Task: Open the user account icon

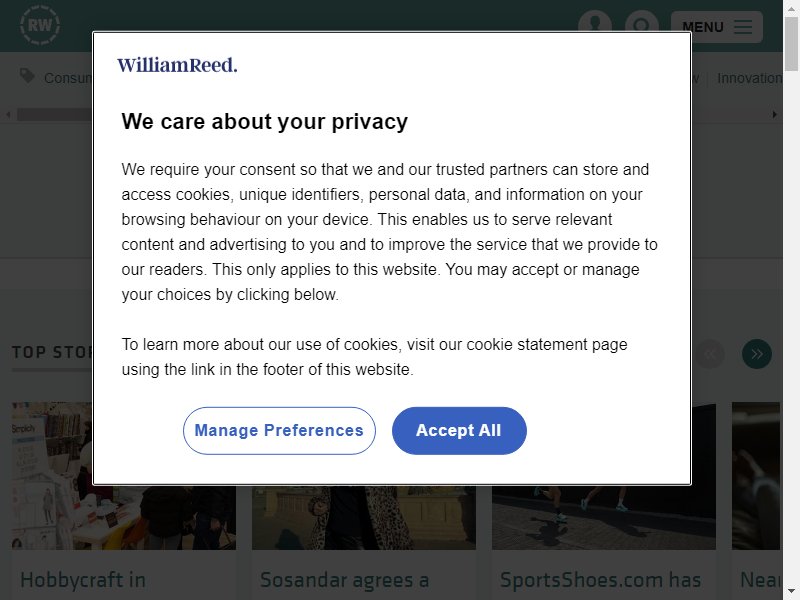Action: (595, 21)
